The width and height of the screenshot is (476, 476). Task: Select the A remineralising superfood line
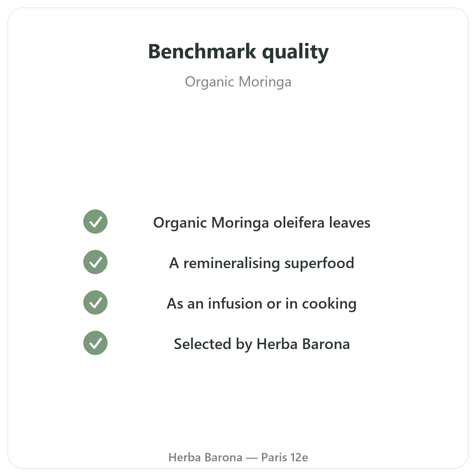click(262, 263)
